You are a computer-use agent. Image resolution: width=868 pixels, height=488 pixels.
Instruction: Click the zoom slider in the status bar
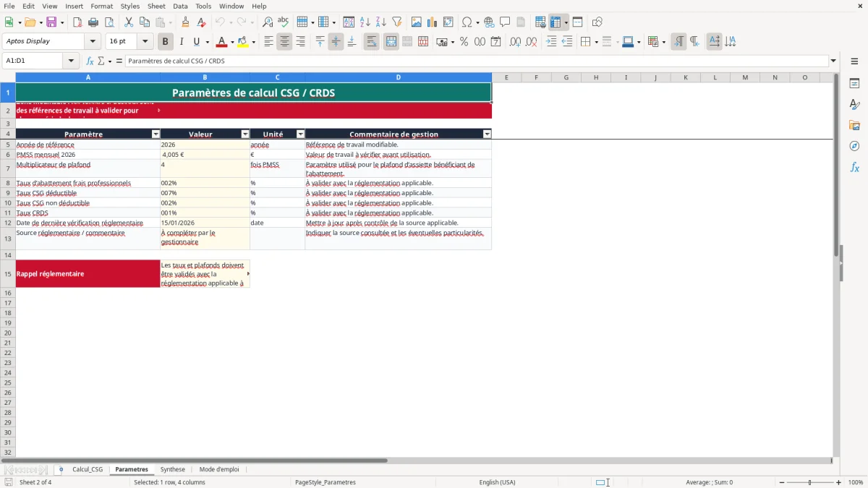click(809, 482)
